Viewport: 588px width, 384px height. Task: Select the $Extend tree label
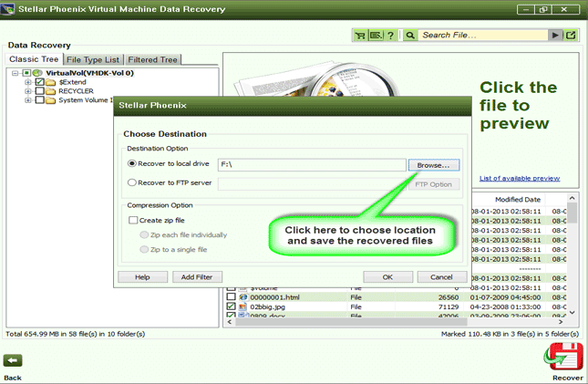[72, 82]
